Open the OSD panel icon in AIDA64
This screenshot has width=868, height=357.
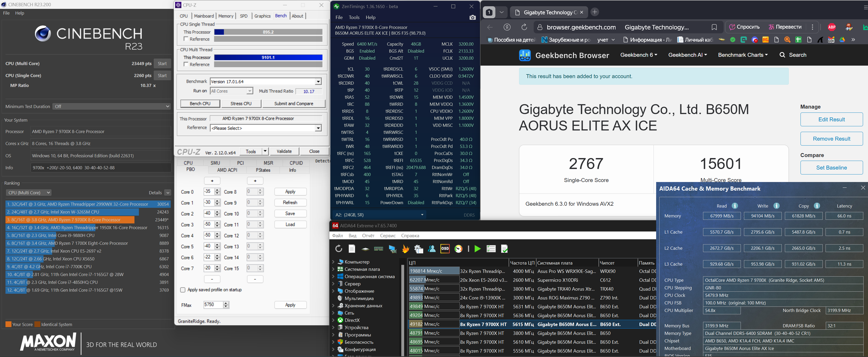[445, 249]
